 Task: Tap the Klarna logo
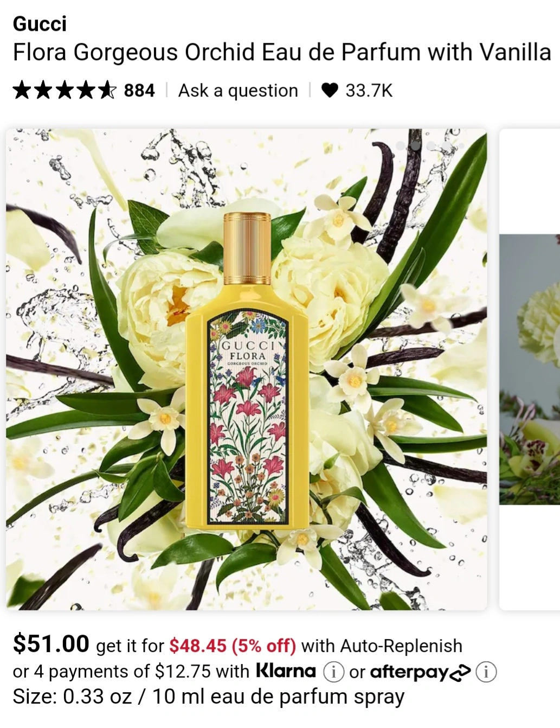286,670
